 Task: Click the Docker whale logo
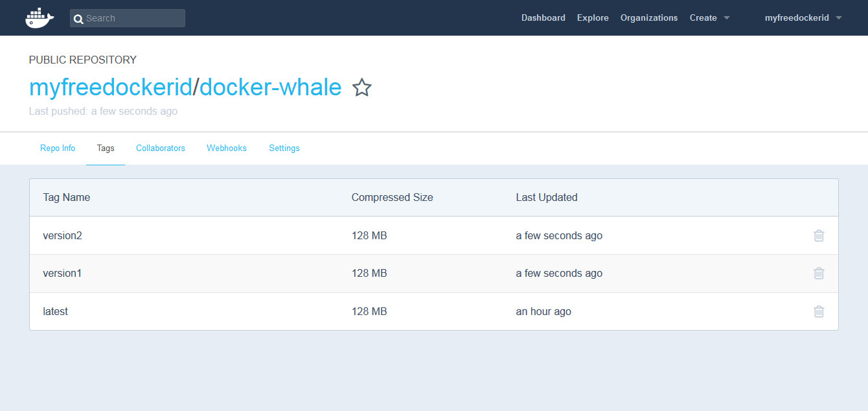coord(40,18)
